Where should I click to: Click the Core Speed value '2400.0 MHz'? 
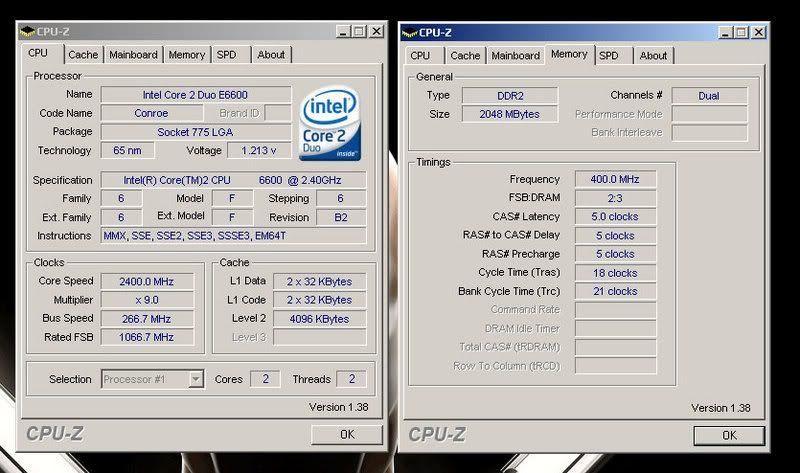(147, 282)
